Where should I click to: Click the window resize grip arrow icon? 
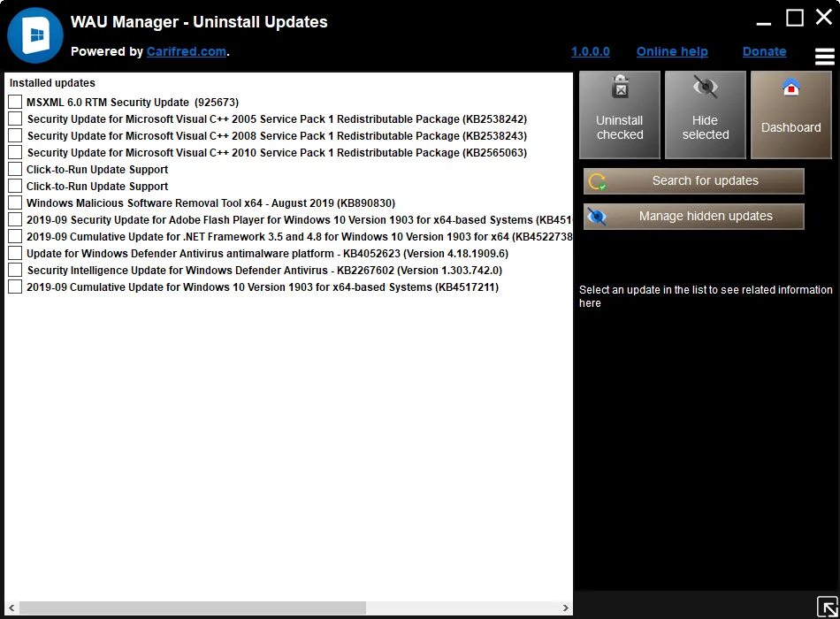pyautogui.click(x=828, y=607)
